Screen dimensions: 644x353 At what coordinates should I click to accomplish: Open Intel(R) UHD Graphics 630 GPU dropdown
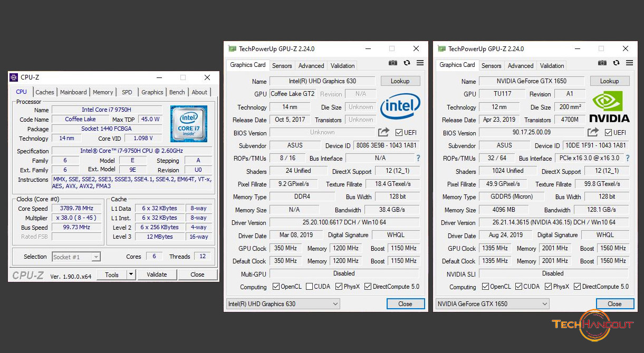point(283,304)
